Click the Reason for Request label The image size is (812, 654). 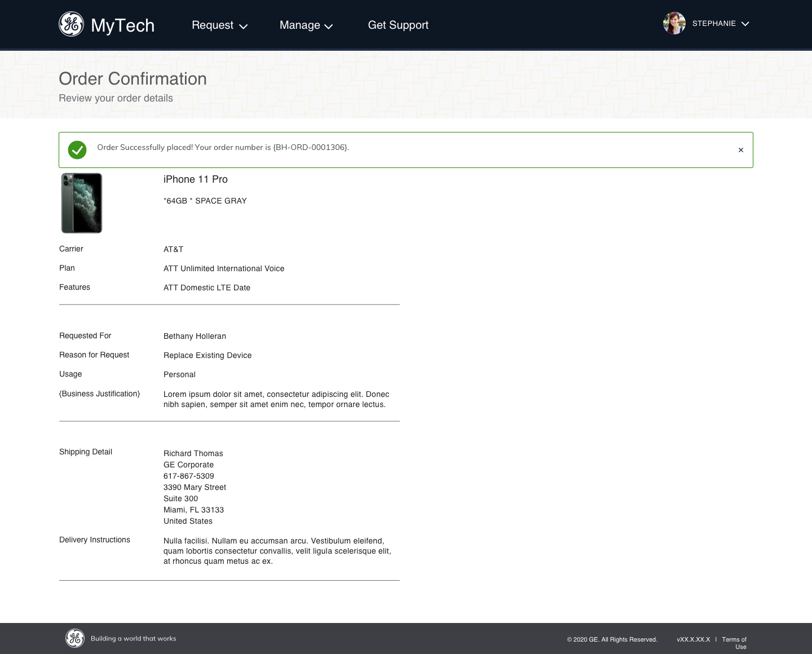tap(94, 355)
